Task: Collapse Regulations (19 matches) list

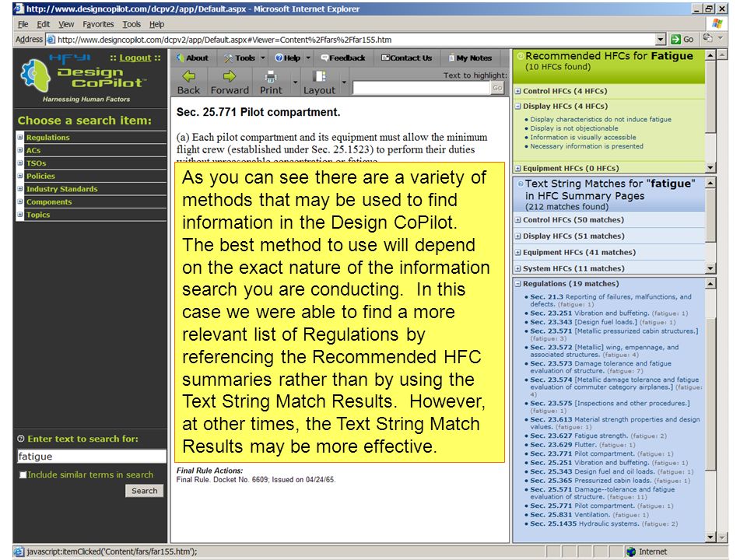Action: [x=518, y=284]
